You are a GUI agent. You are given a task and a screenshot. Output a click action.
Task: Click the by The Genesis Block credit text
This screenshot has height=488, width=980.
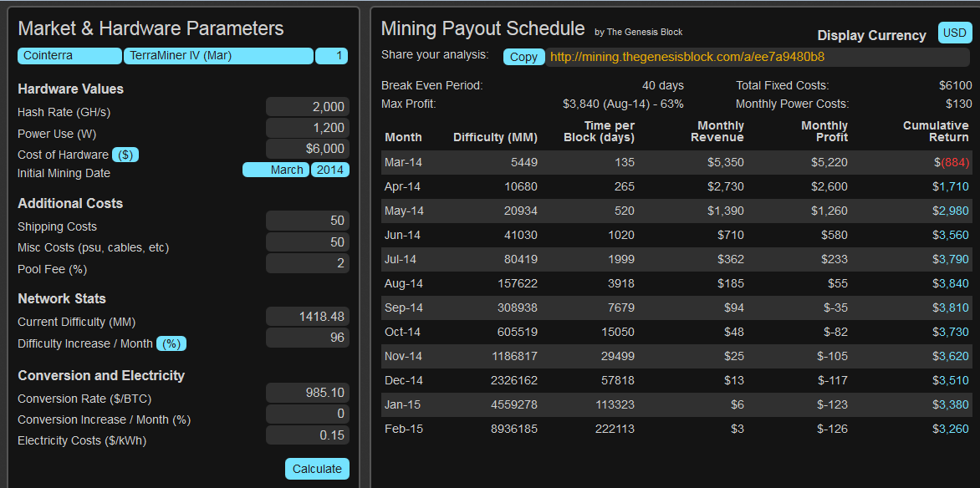point(638,32)
